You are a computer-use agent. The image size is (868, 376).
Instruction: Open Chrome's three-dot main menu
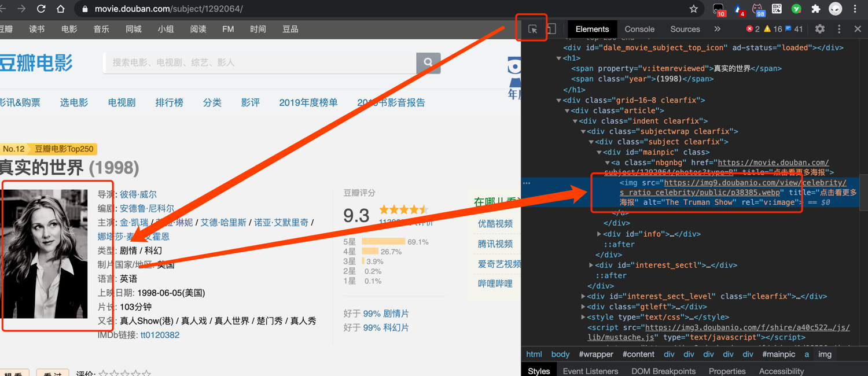click(855, 9)
